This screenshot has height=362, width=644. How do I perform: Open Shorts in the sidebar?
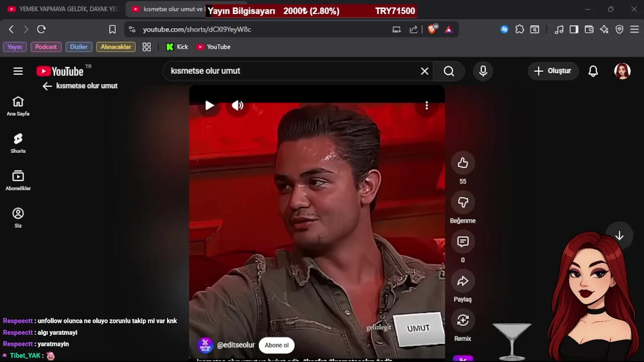(x=18, y=143)
